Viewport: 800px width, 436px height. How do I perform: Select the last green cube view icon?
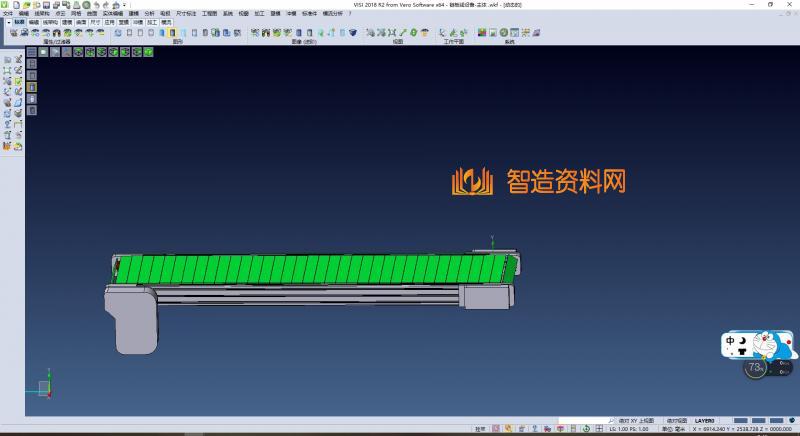(x=148, y=52)
